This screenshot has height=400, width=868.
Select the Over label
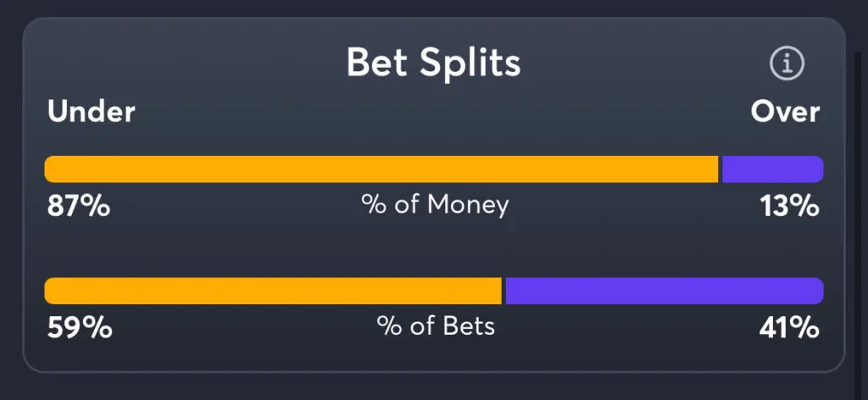[785, 112]
